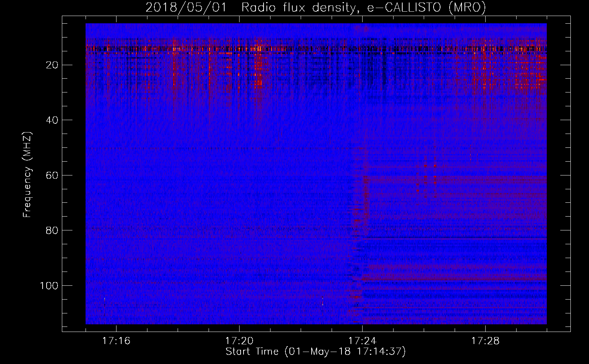The width and height of the screenshot is (589, 364).
Task: Click the 17:24 time tick label
Action: [362, 341]
